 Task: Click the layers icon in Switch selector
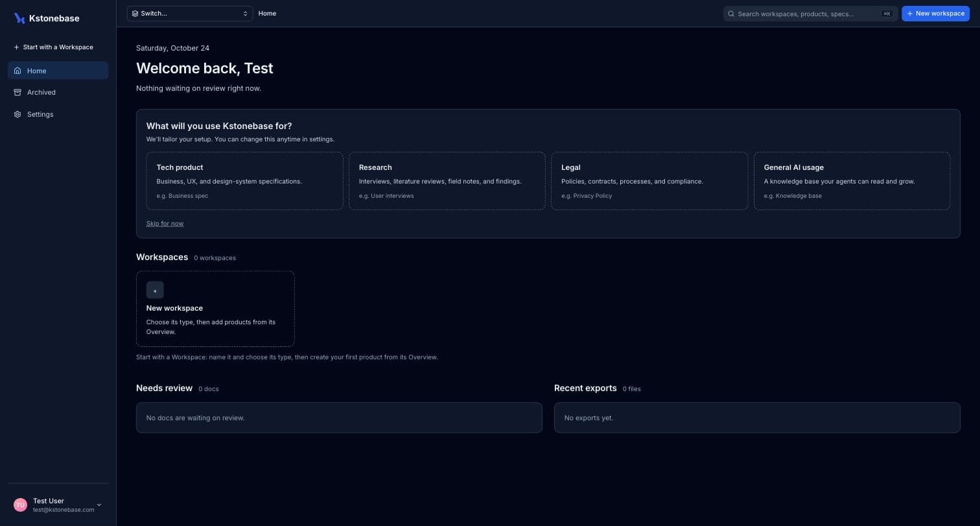[x=135, y=13]
